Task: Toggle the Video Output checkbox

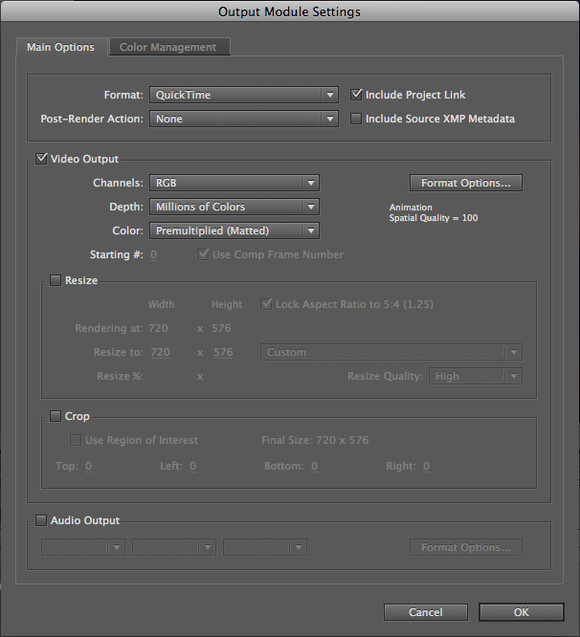Action: [x=41, y=158]
